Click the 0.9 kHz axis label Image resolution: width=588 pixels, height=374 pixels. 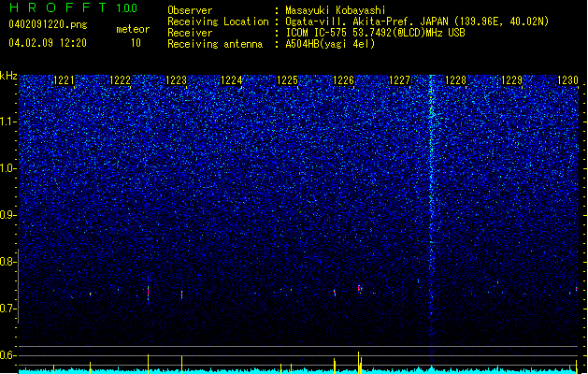[x=8, y=215]
